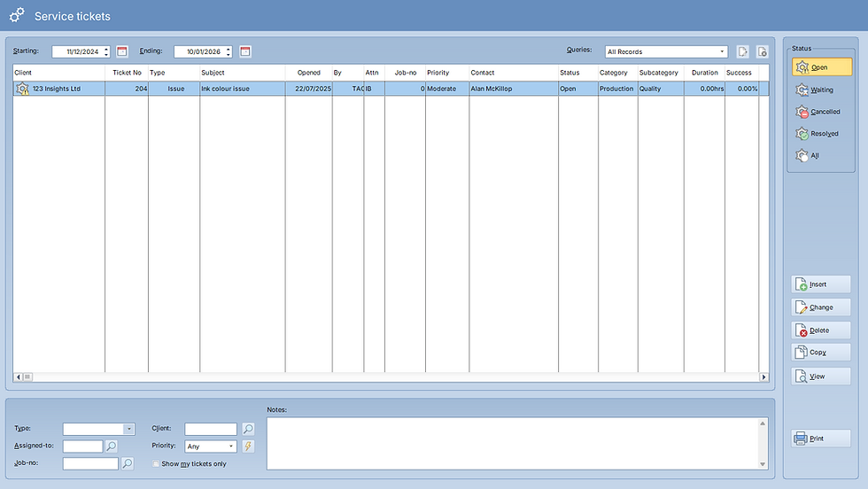
Task: Filter by Open status
Action: pyautogui.click(x=822, y=67)
